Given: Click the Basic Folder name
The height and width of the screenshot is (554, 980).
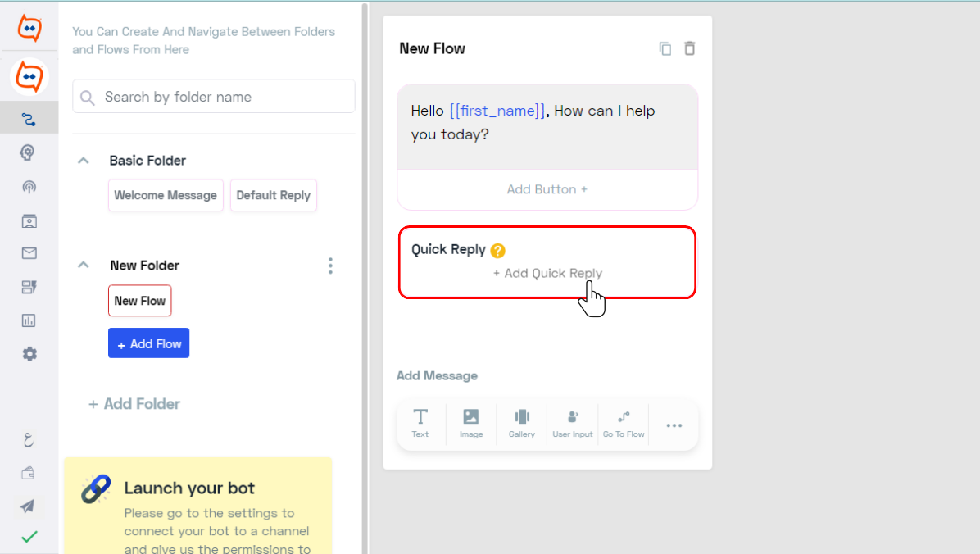Looking at the screenshot, I should pos(147,161).
